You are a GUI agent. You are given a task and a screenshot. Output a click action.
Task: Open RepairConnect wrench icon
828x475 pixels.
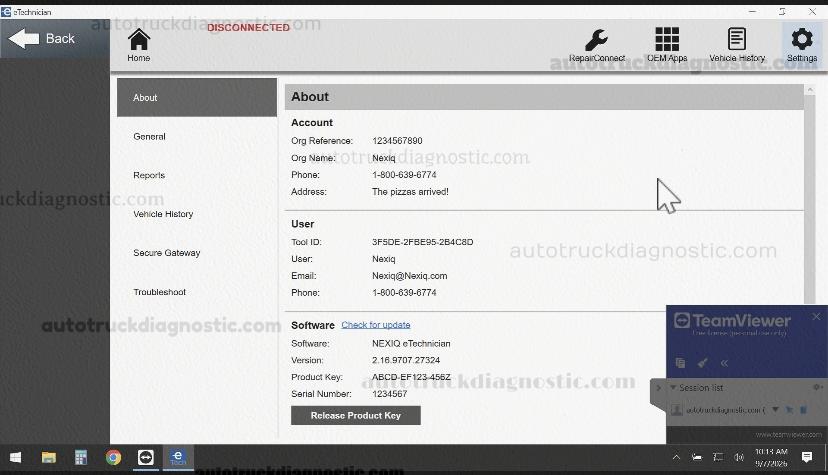(x=597, y=45)
